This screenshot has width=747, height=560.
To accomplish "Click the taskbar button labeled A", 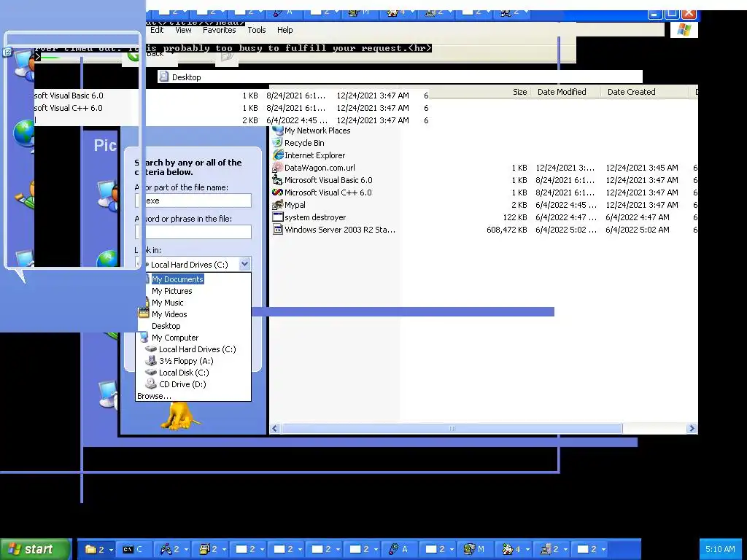I will click(399, 549).
